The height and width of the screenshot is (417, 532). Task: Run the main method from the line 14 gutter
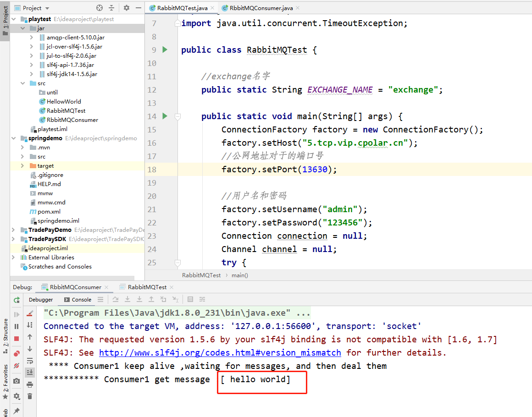tap(165, 116)
